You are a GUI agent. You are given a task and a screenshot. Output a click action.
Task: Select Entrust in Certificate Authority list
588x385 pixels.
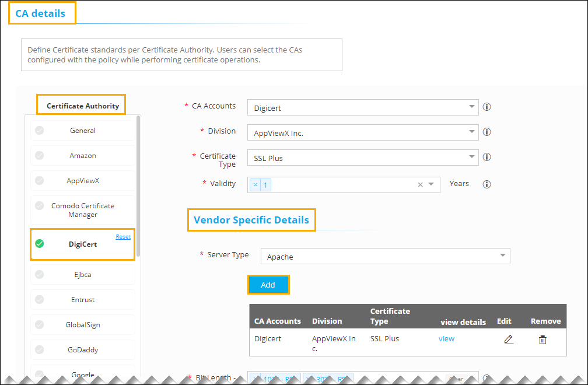pyautogui.click(x=82, y=300)
